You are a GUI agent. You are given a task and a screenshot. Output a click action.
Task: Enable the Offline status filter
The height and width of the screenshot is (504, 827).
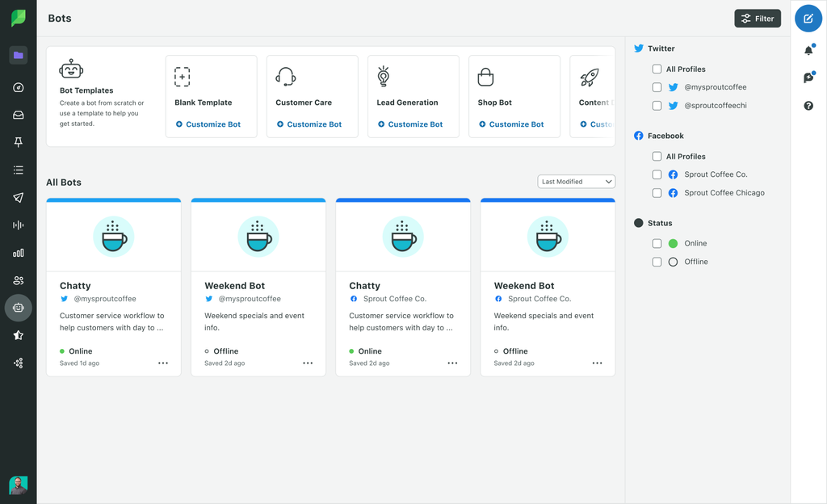657,261
